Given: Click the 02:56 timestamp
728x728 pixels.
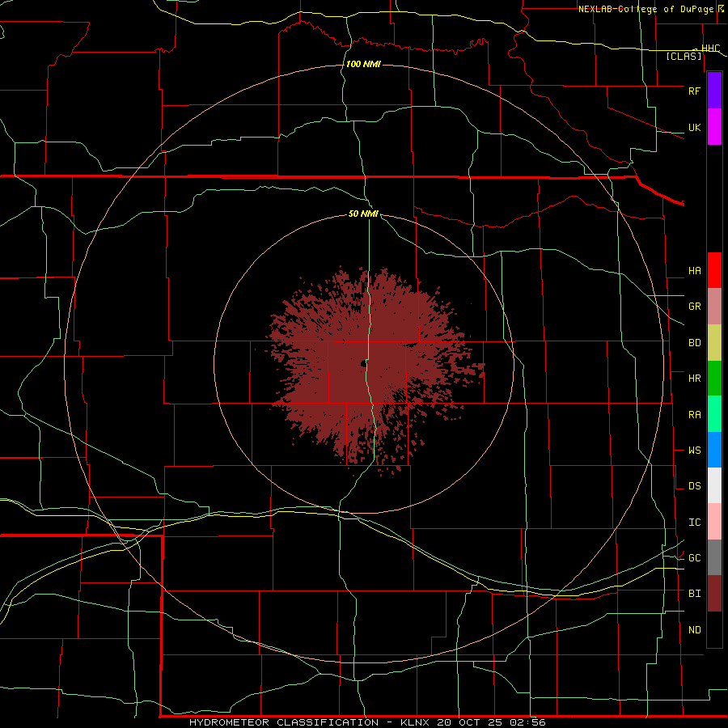Looking at the screenshot, I should point(527,722).
